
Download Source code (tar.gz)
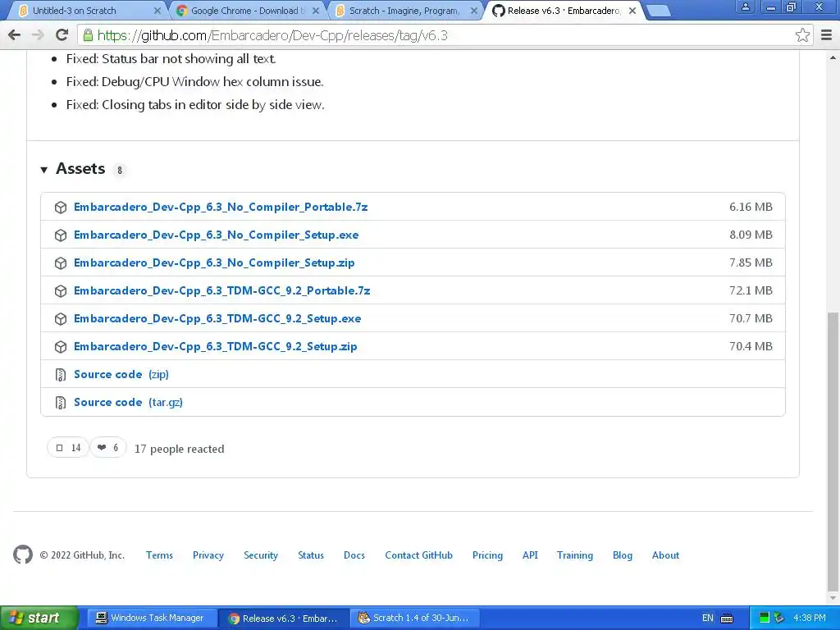[x=128, y=402]
